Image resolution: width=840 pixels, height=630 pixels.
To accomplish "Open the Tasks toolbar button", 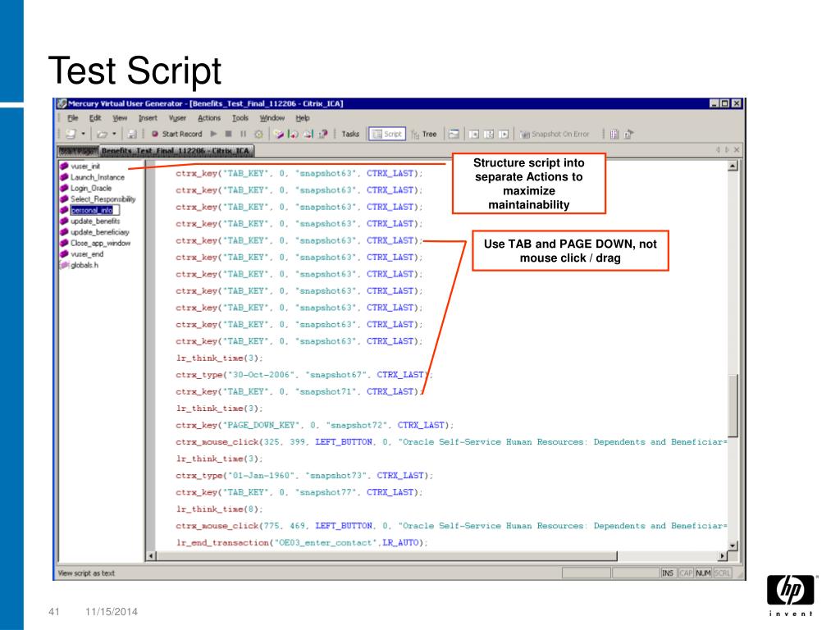I will pos(350,134).
